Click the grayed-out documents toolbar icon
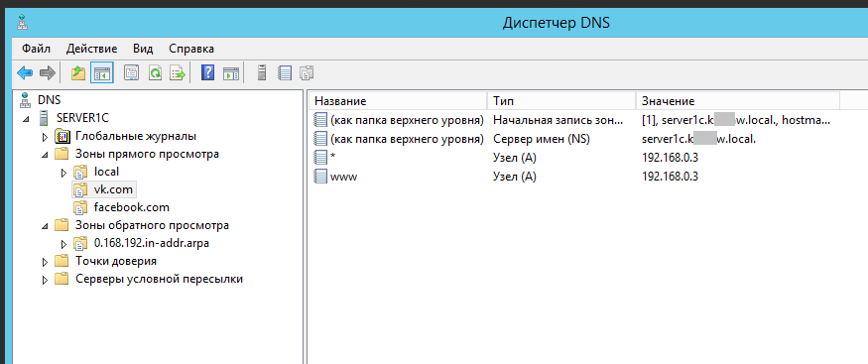 (307, 72)
